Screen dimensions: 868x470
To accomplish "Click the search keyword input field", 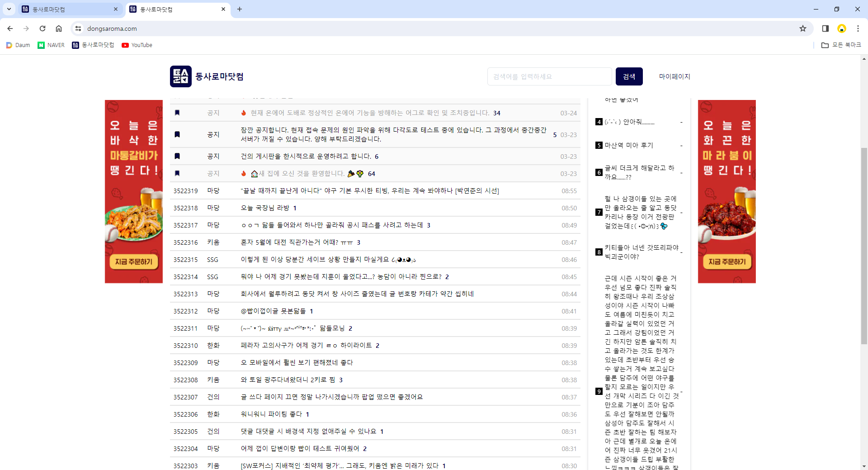I will coord(549,76).
